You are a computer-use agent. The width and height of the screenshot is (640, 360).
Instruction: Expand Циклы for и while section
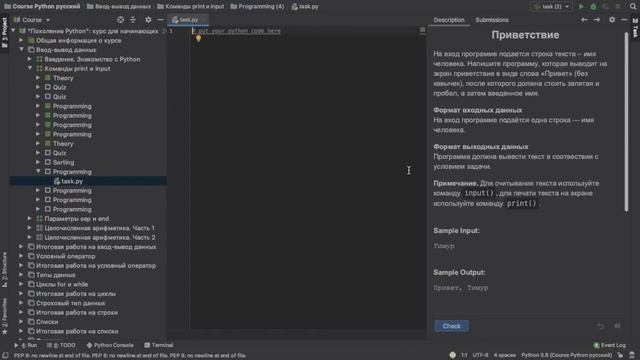[x=21, y=284]
